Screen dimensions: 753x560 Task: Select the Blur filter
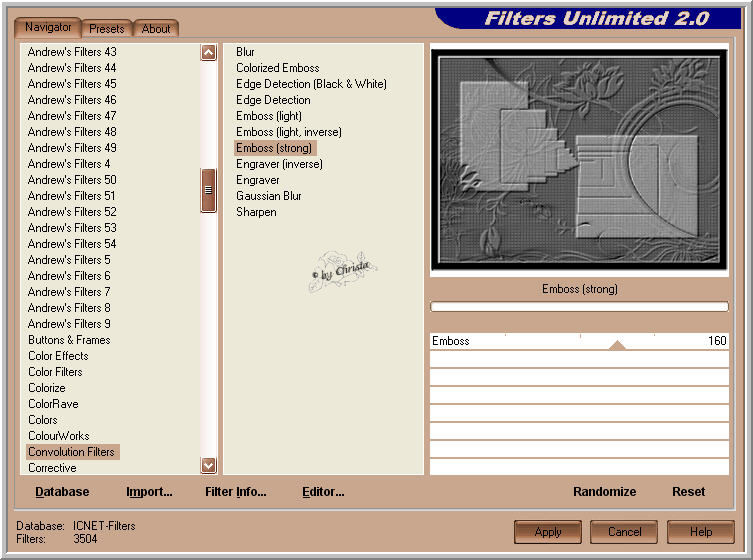[x=245, y=52]
